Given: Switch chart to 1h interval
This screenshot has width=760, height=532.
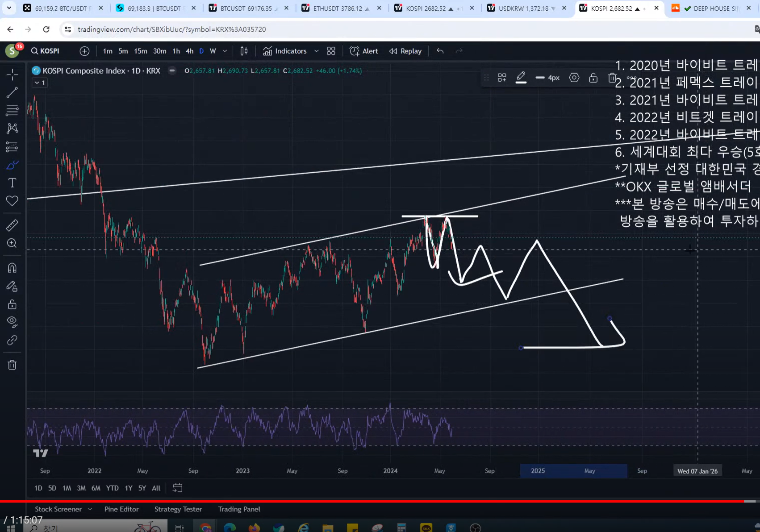Looking at the screenshot, I should (176, 51).
